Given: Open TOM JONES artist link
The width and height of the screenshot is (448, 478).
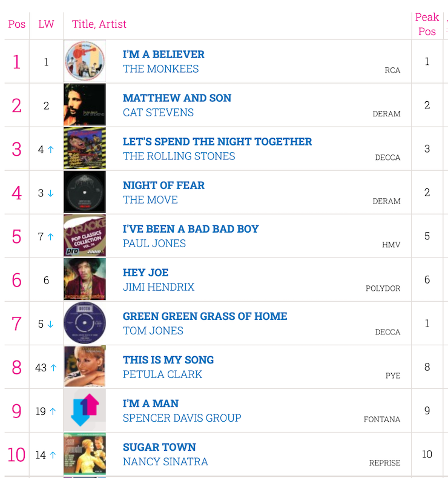Looking at the screenshot, I should (x=153, y=331).
